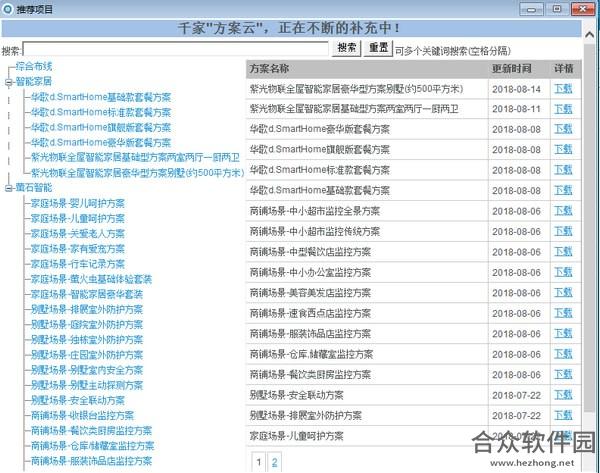Click the 更新时间 column header
This screenshot has width=600, height=473.
point(512,69)
